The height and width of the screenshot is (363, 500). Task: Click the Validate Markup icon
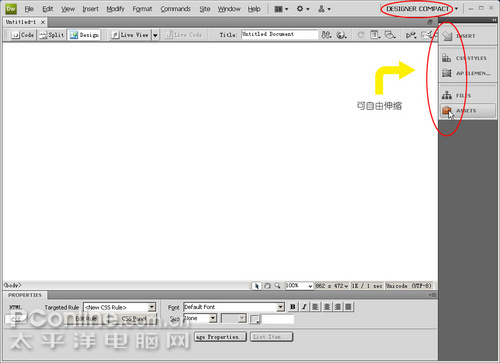(411, 35)
